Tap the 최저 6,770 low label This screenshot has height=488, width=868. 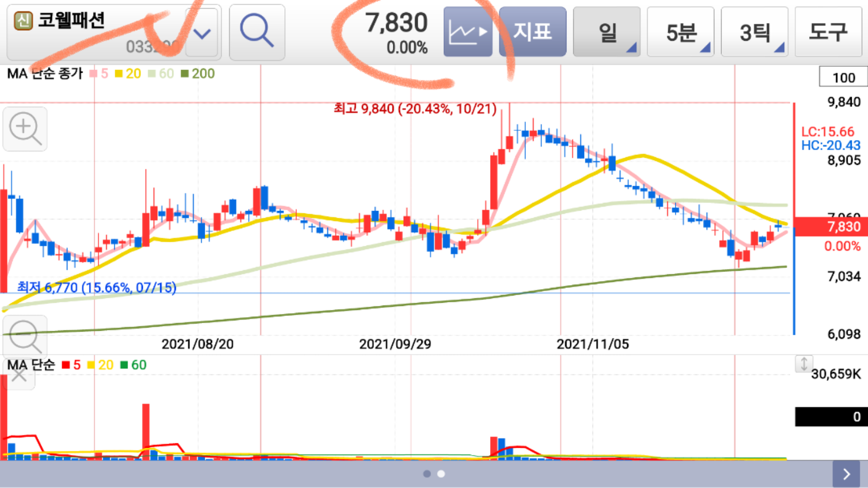coord(97,287)
